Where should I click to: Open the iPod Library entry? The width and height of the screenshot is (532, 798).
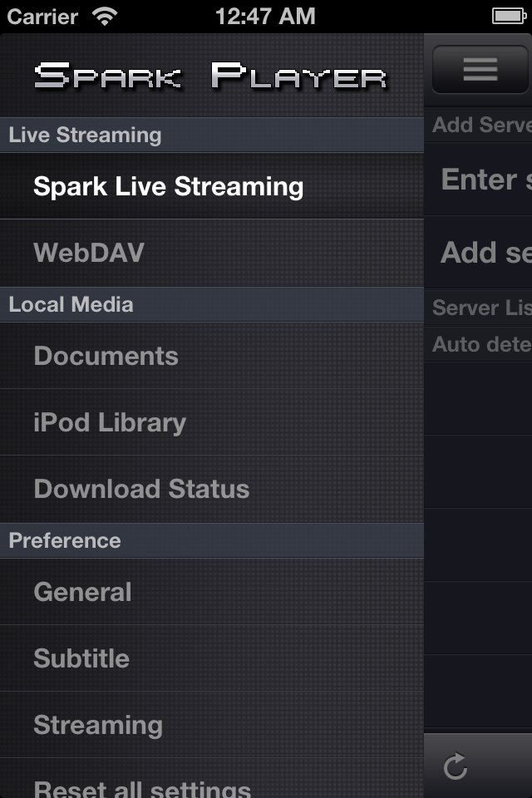click(x=212, y=422)
